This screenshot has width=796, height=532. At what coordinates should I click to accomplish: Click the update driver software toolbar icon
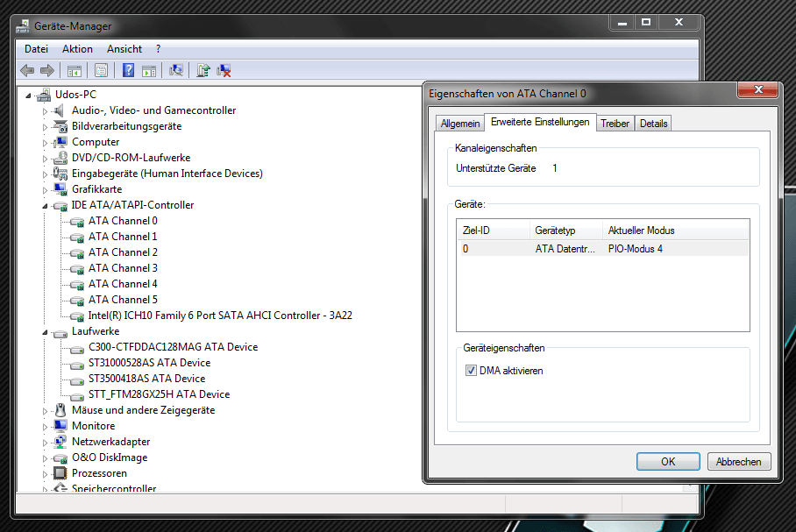point(203,70)
